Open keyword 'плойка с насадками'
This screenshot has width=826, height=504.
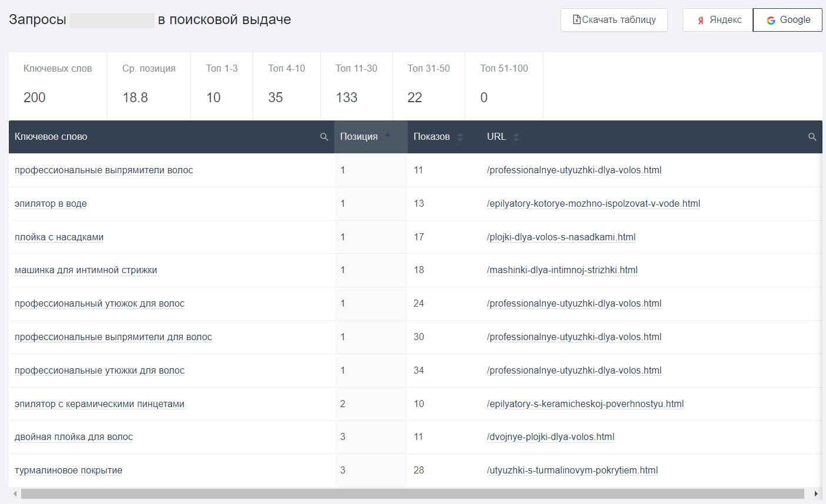[59, 237]
